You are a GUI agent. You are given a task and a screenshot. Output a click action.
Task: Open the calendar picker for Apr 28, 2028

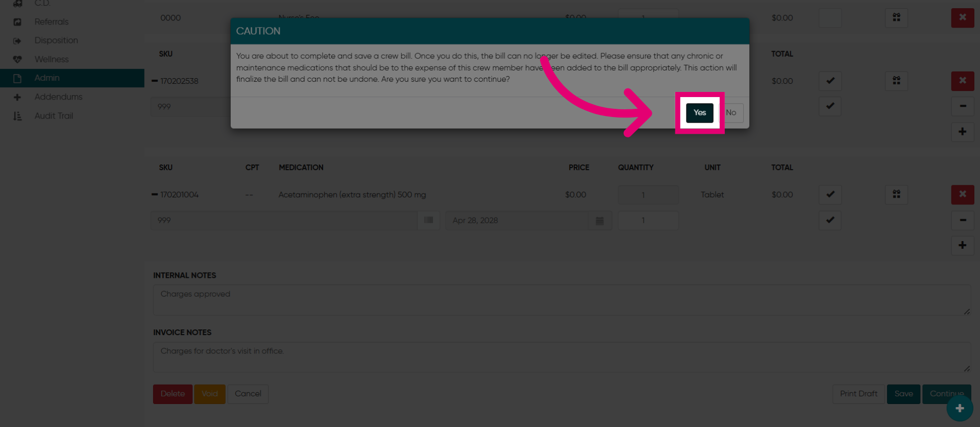point(600,220)
